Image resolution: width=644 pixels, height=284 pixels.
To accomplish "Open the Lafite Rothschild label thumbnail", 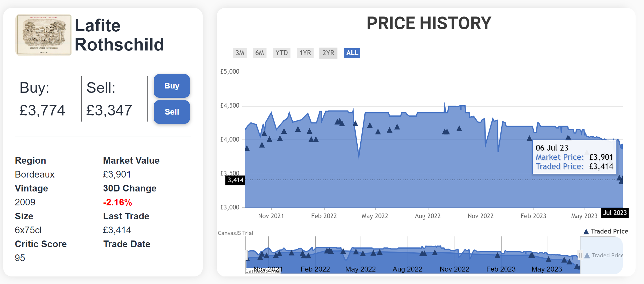I will [x=43, y=35].
